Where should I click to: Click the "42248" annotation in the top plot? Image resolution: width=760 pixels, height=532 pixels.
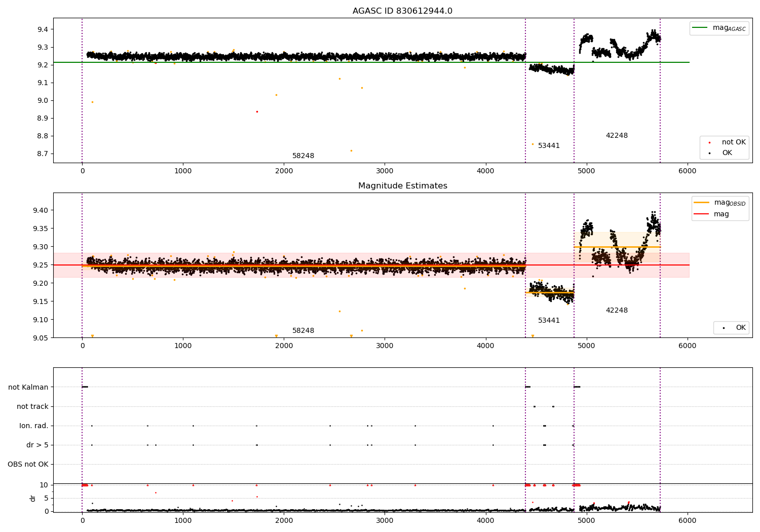[617, 136]
